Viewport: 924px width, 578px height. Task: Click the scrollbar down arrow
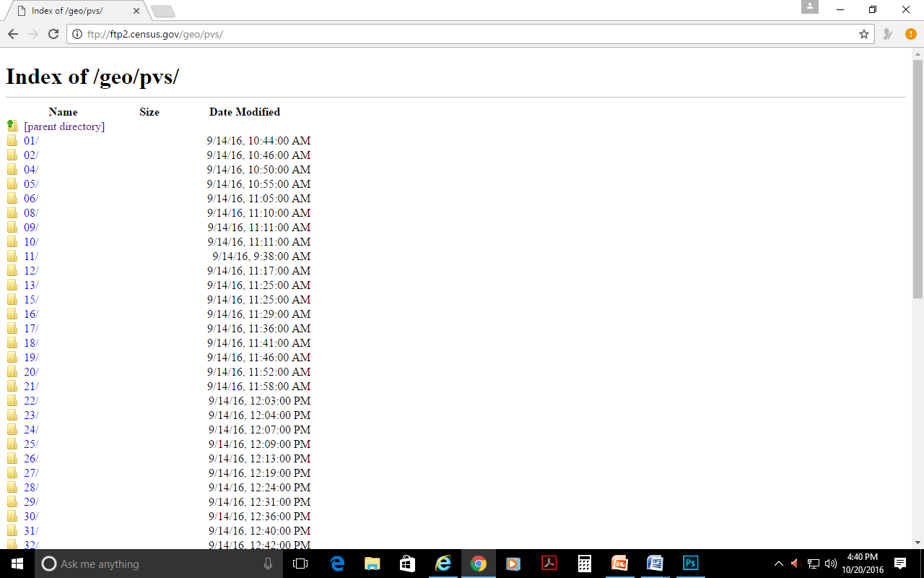tap(918, 543)
